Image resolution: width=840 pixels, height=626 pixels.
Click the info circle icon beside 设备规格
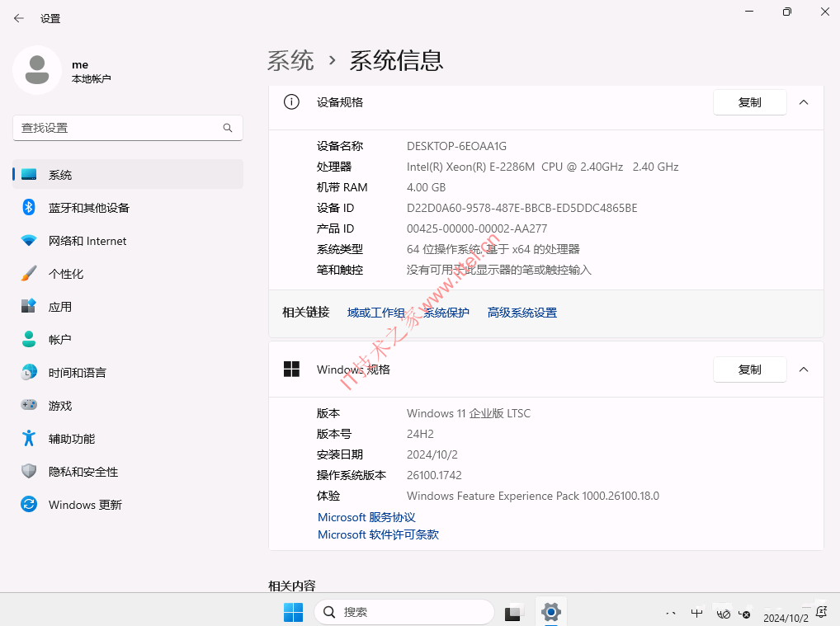pyautogui.click(x=291, y=101)
